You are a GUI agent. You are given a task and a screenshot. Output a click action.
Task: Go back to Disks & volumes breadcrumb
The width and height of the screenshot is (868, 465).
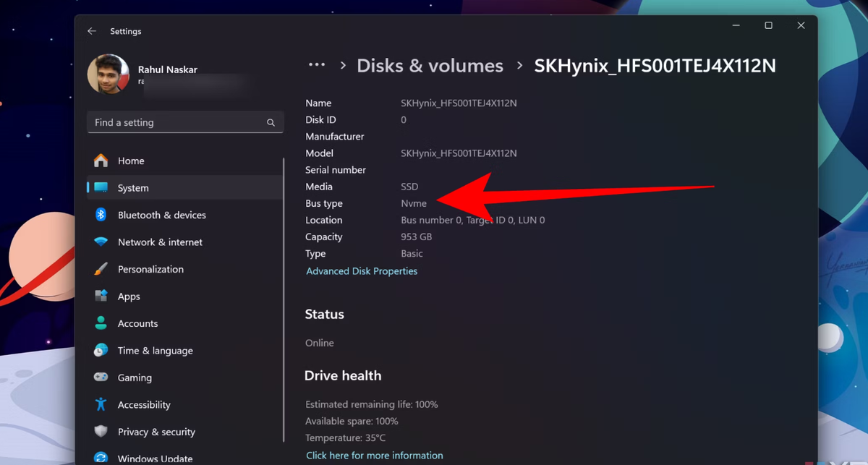pos(430,66)
